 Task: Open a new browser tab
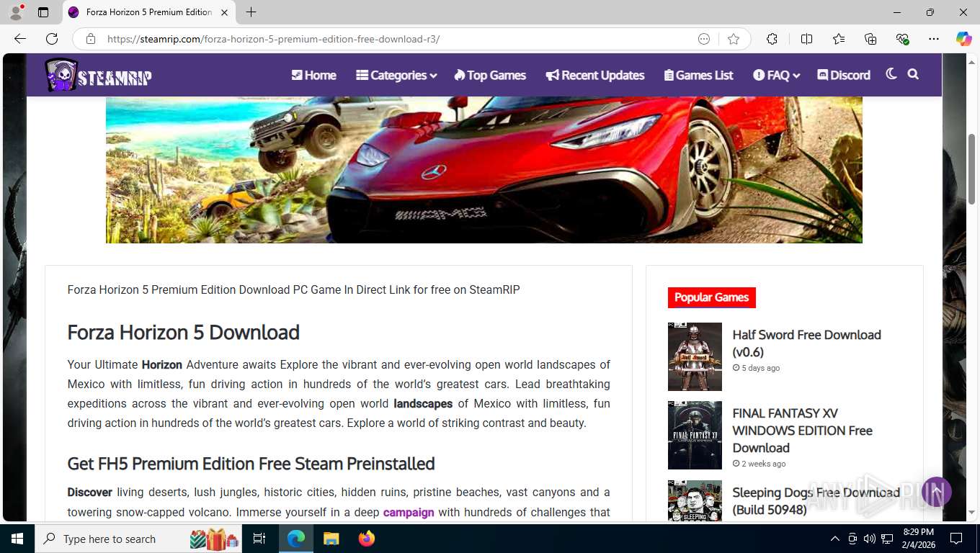(x=251, y=12)
